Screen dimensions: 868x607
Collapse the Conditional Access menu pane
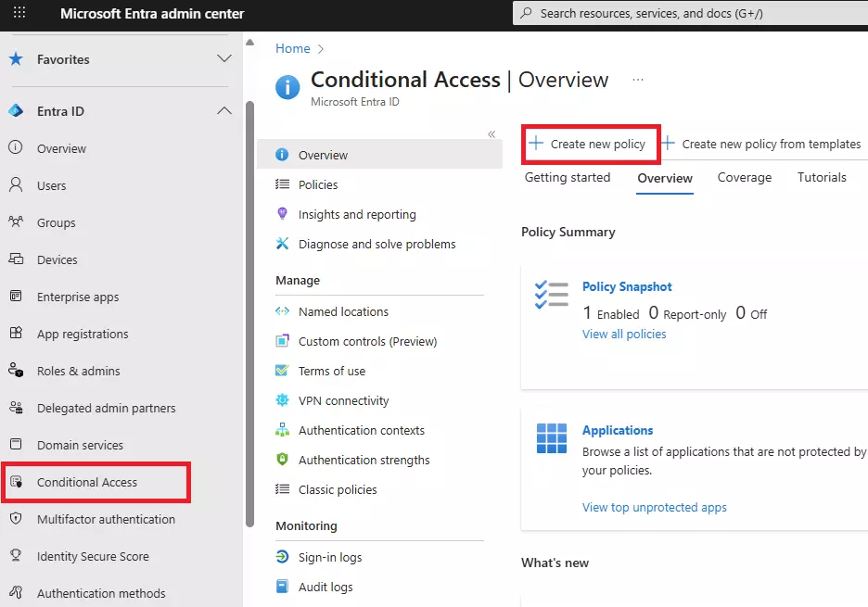tap(492, 133)
